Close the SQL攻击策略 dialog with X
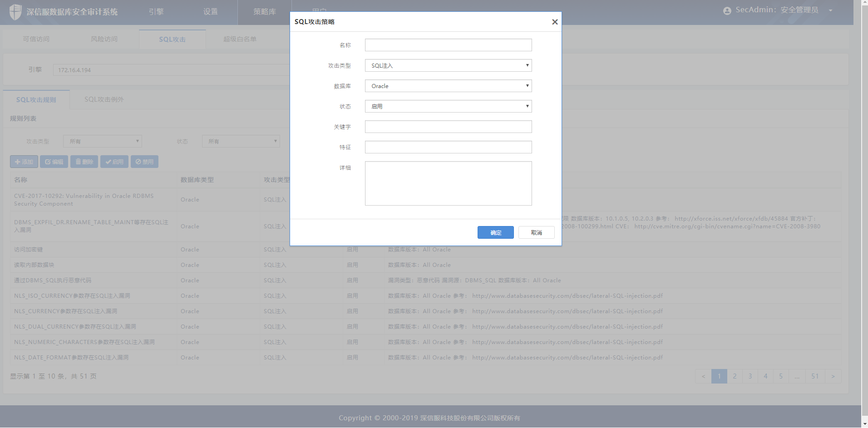This screenshot has width=868, height=428. pos(554,22)
